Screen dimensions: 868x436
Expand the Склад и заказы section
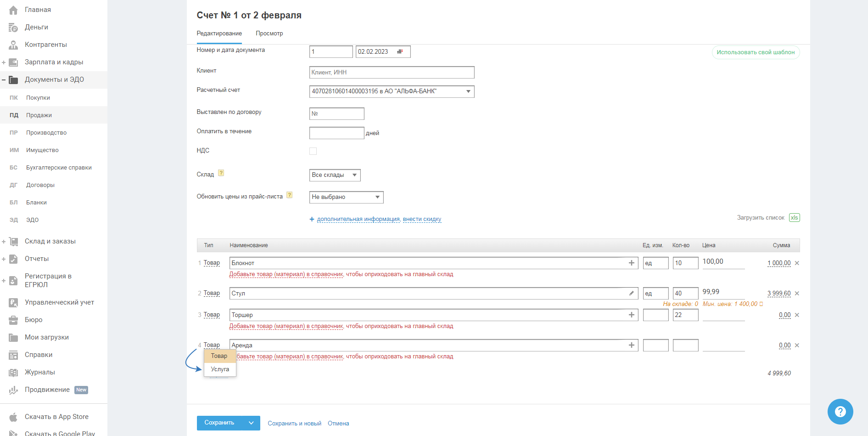[x=4, y=241]
